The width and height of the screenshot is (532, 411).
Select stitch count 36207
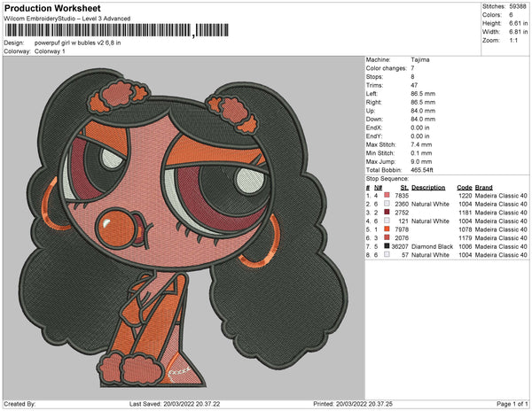400,246
